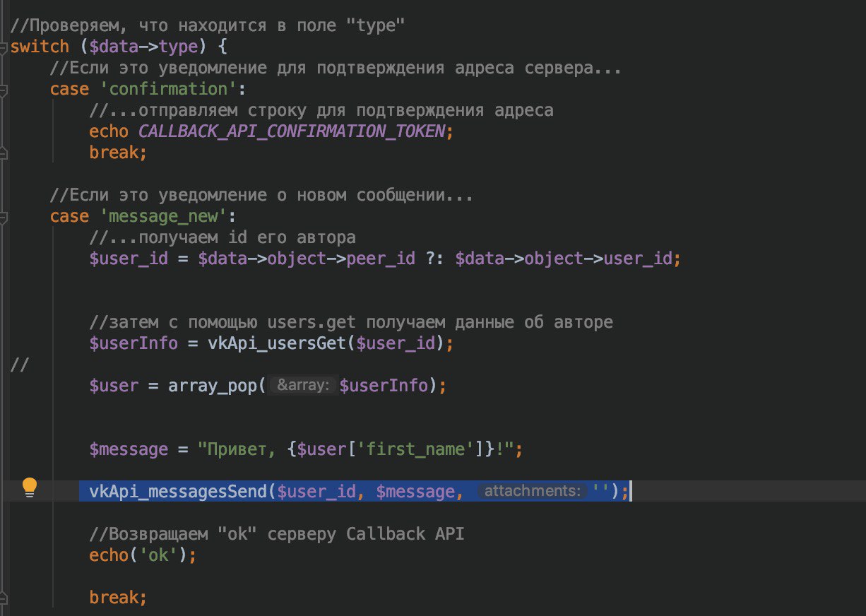Click the vkApi_messagesSend function name
This screenshot has width=866, height=616.
(178, 492)
